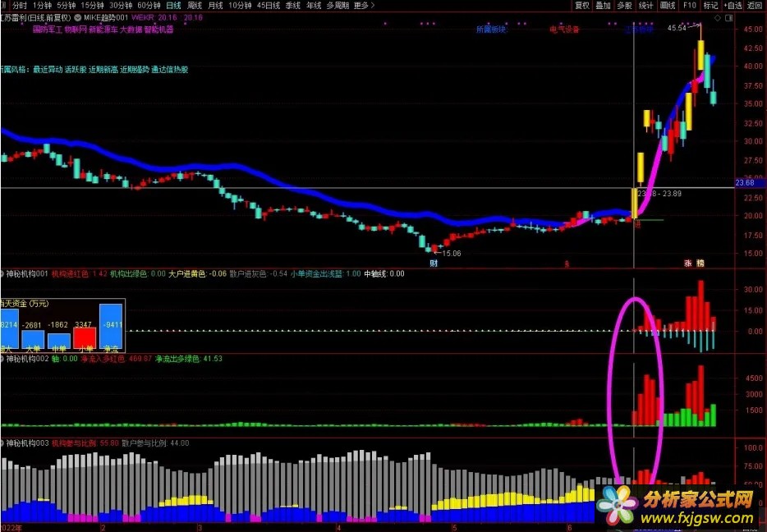This screenshot has width=767, height=532.
Task: Click the 通达信热股 style tag
Action: [170, 70]
